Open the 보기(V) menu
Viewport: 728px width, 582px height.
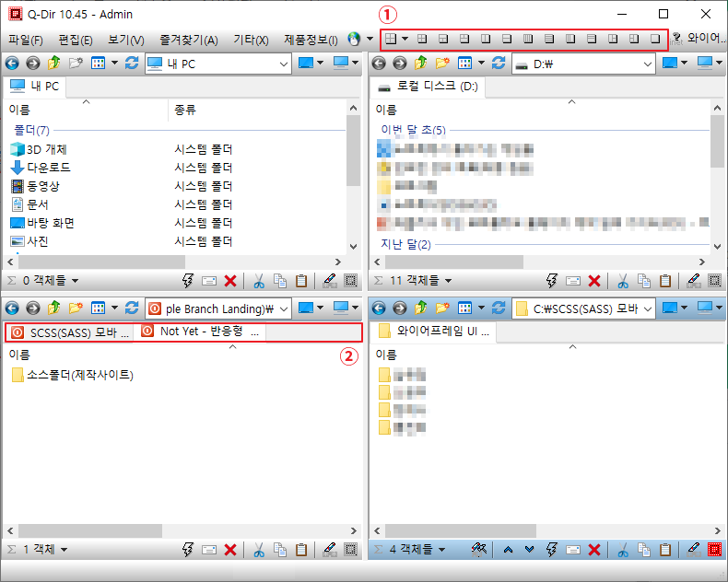(x=126, y=40)
